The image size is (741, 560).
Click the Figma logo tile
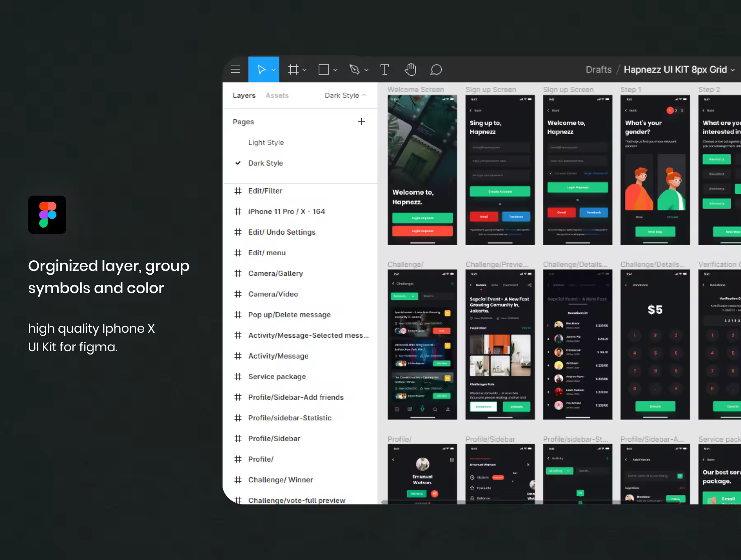tap(47, 215)
